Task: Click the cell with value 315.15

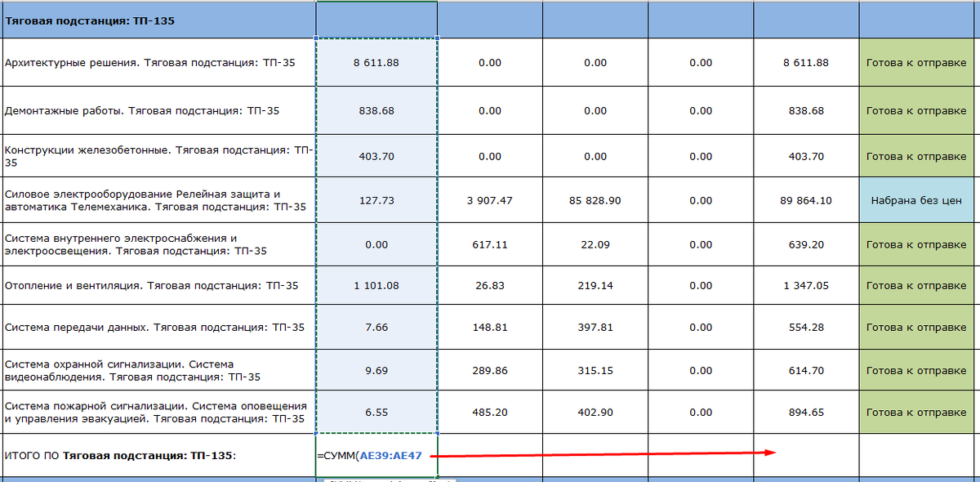Action: click(x=595, y=370)
